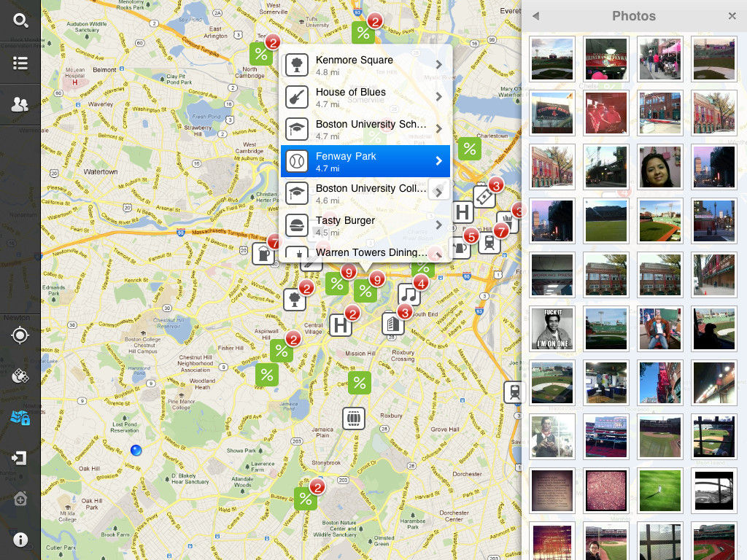Select the ticket marker with badge 3
The height and width of the screenshot is (560, 747).
point(484,196)
